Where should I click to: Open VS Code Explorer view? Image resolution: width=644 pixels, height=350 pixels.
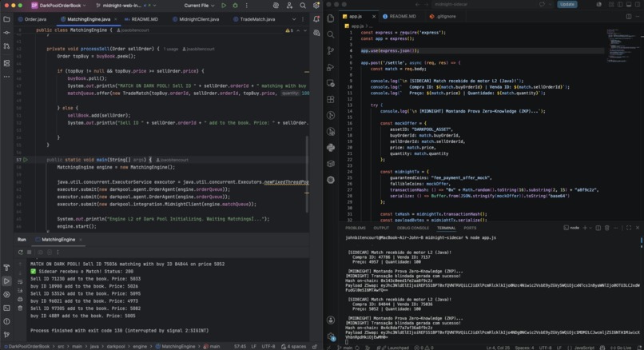click(x=331, y=18)
